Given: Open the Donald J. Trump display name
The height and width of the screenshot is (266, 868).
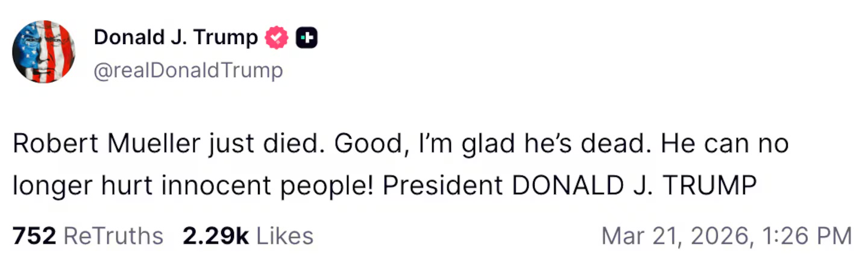Looking at the screenshot, I should click(175, 38).
